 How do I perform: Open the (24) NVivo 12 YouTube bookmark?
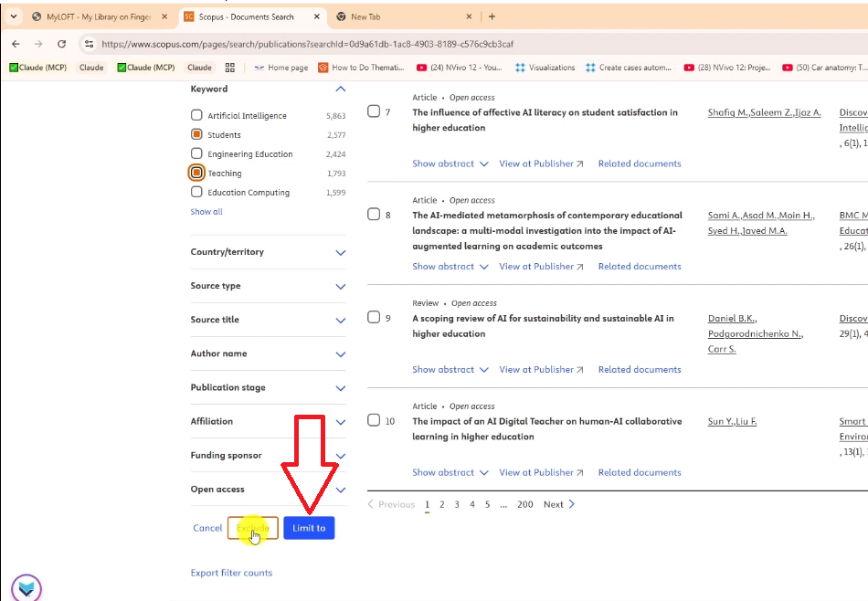(x=460, y=68)
